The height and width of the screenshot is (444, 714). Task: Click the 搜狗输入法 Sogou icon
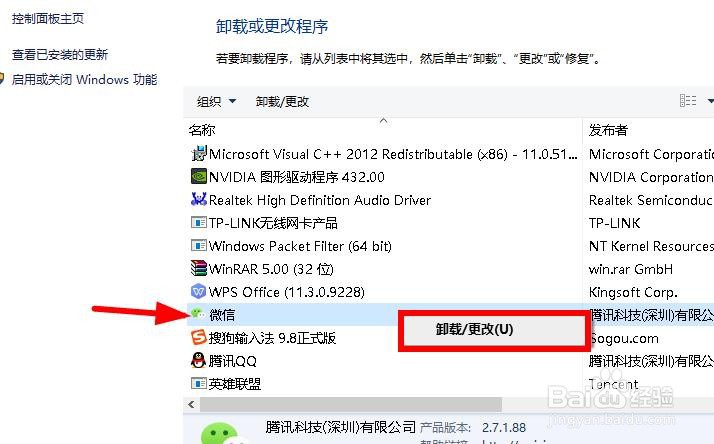(x=199, y=337)
